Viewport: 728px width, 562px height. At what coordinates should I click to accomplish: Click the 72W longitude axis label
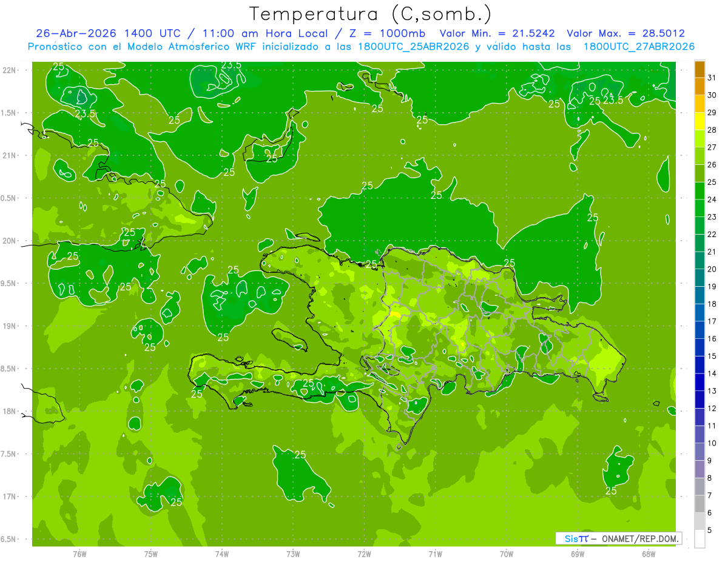[364, 554]
